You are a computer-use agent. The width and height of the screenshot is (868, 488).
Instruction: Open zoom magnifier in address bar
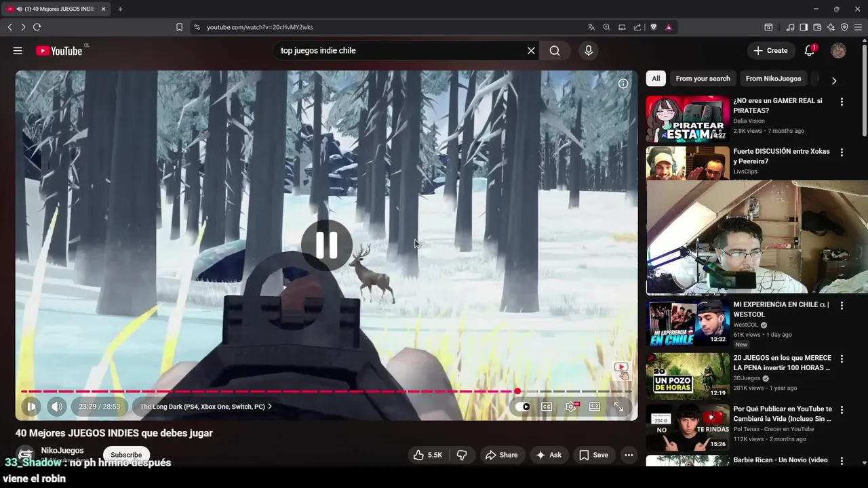607,27
